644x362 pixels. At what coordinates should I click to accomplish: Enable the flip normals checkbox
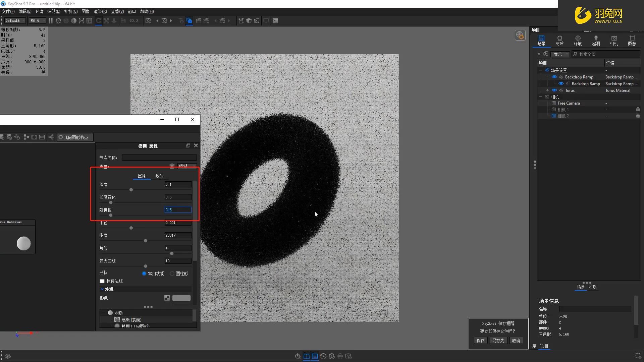click(x=102, y=281)
